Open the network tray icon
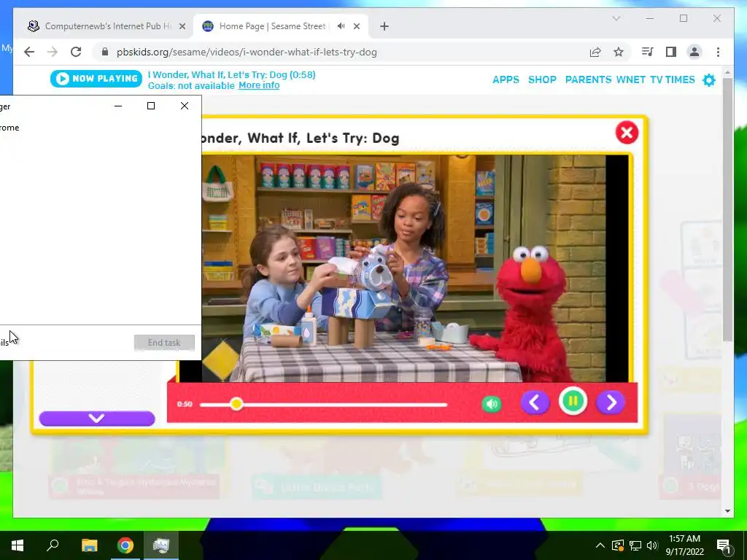This screenshot has height=560, width=747. pos(635,545)
